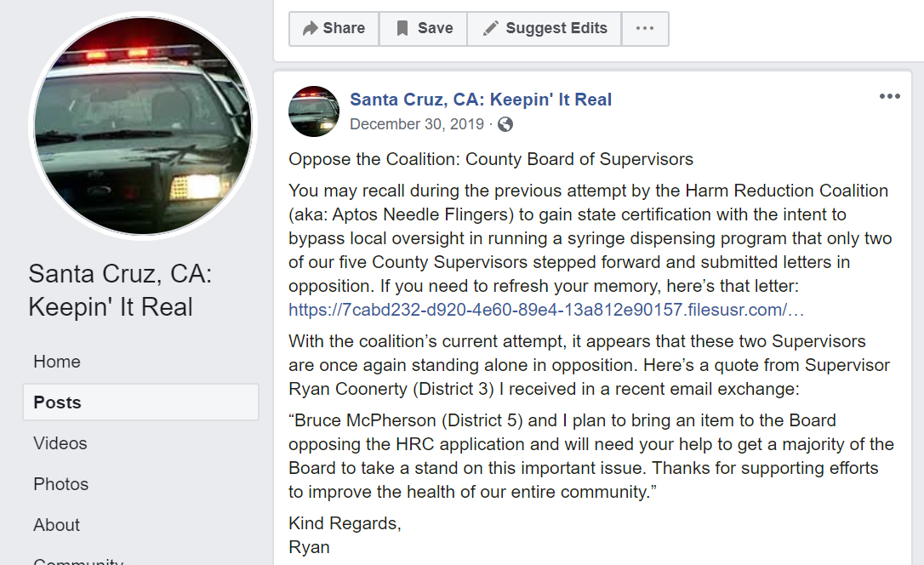Click the post author name link
This screenshot has height=565, width=924.
click(x=481, y=100)
